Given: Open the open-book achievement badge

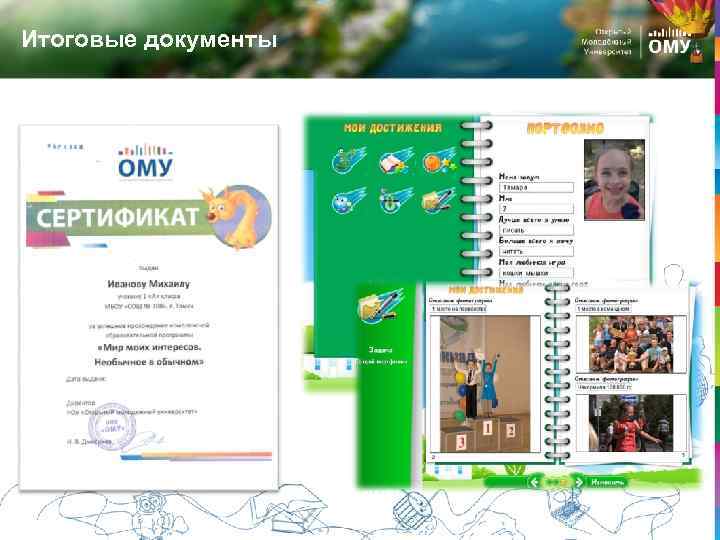Looking at the screenshot, I should point(395,160).
